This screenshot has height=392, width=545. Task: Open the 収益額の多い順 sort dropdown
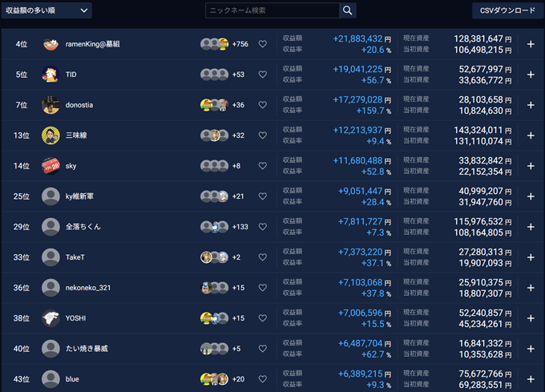click(46, 10)
